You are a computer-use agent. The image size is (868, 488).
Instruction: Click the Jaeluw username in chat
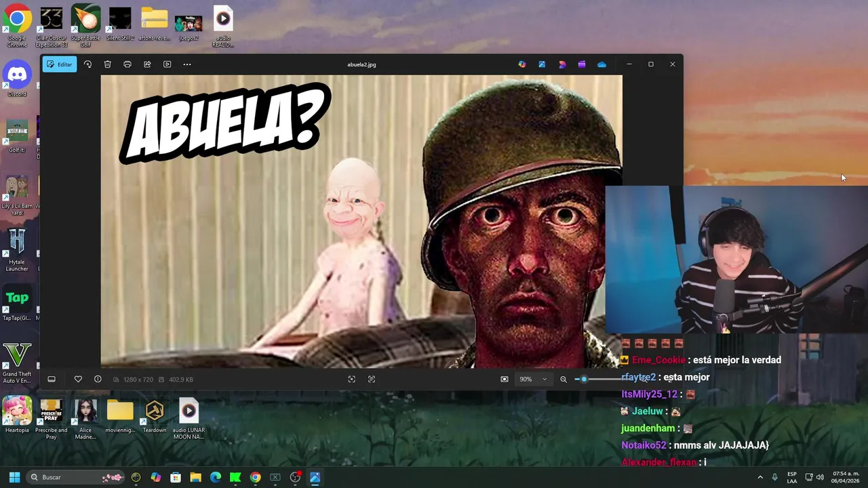click(647, 411)
